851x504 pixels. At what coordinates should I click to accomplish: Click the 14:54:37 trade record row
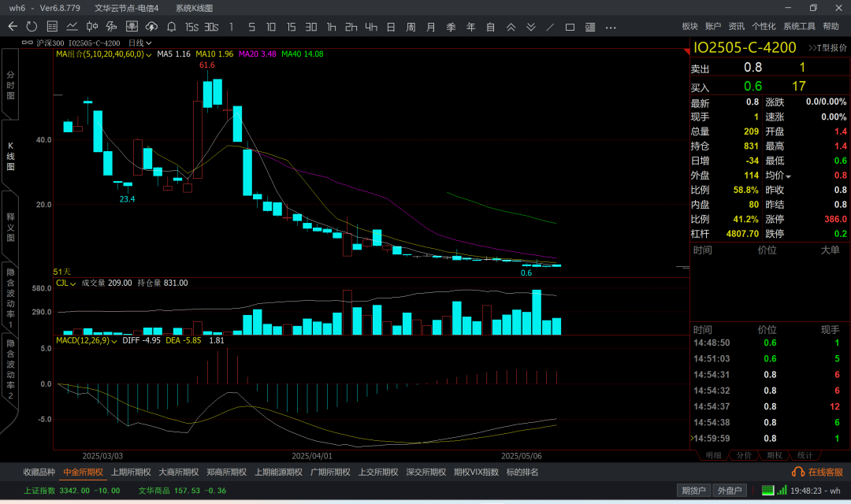pos(769,406)
